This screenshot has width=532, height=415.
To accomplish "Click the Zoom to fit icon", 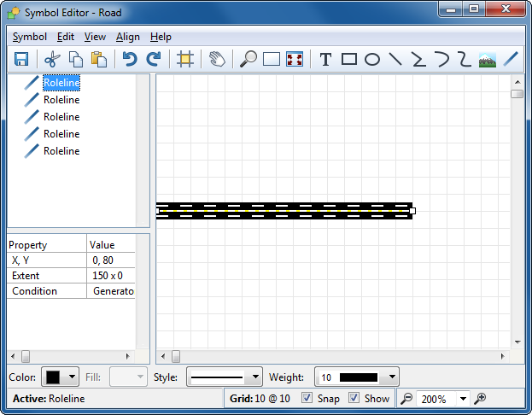I will (295, 59).
